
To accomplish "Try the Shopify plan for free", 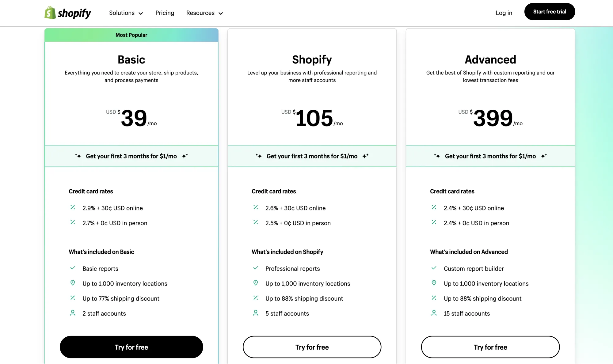I will pos(312,347).
